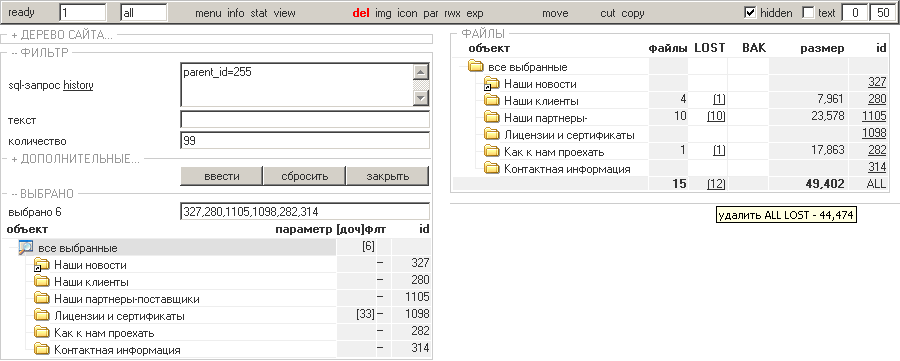This screenshot has width=900, height=361.
Task: Collapse the 'ФАЙЛЫ' section
Action: 483,34
